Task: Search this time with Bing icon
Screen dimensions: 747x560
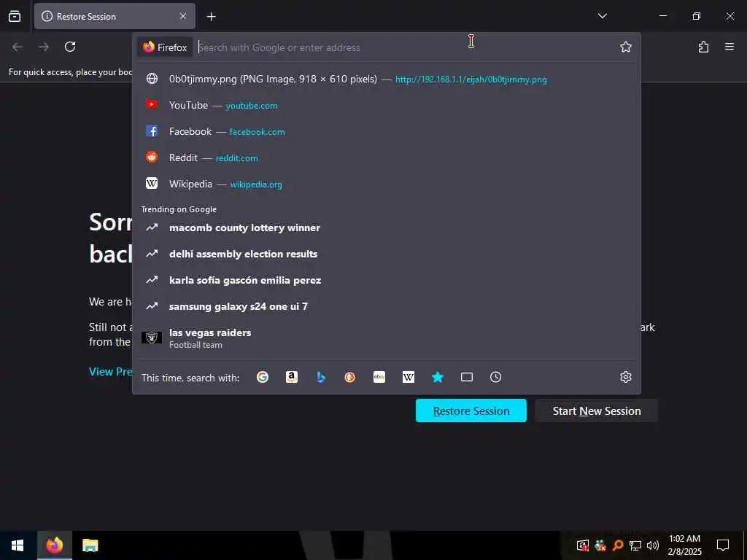Action: tap(321, 377)
